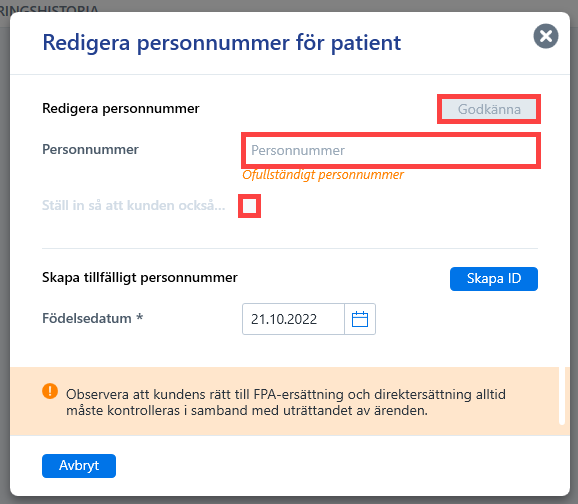Cancel with the Avbryt button

point(79,466)
